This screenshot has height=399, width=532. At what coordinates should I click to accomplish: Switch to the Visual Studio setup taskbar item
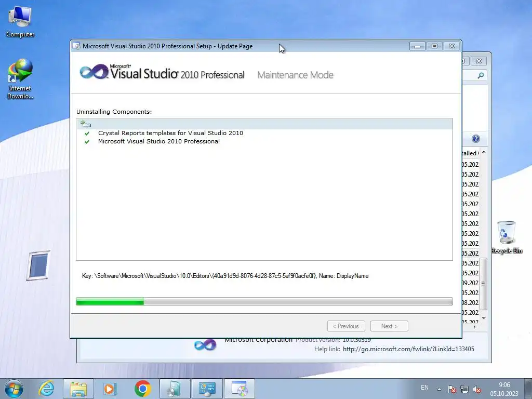[x=240, y=389]
